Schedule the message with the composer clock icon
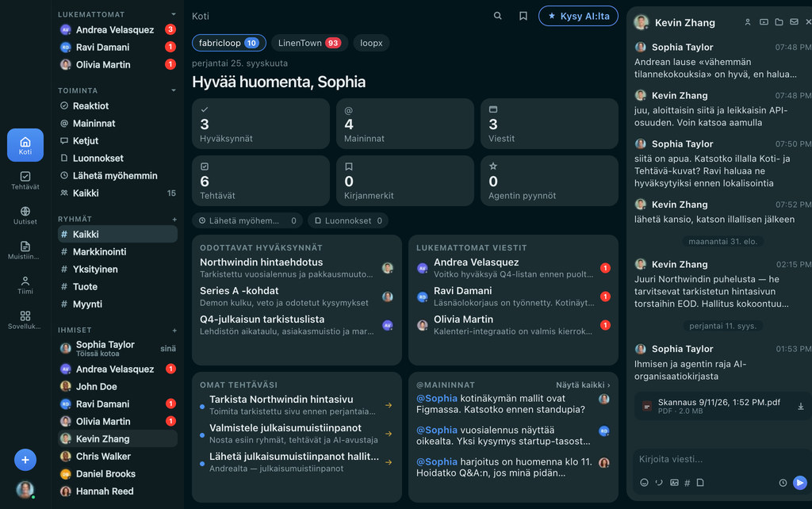812x509 pixels. click(x=783, y=483)
